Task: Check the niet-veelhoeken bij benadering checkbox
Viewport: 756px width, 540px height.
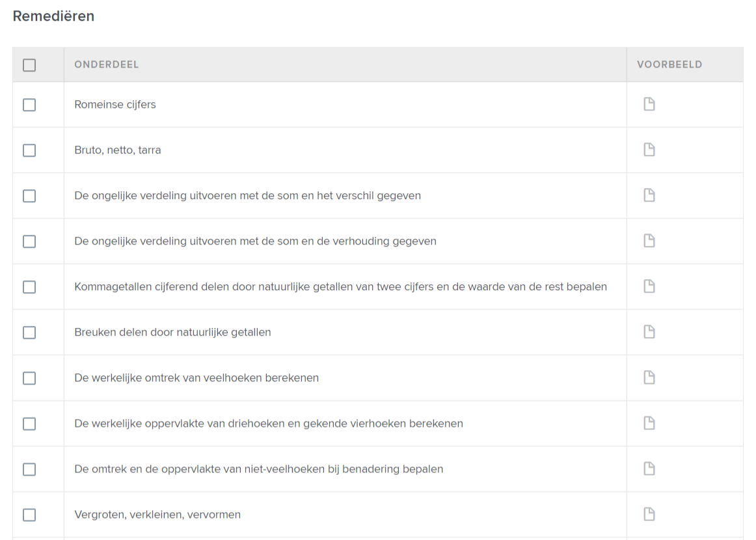Action: point(29,469)
